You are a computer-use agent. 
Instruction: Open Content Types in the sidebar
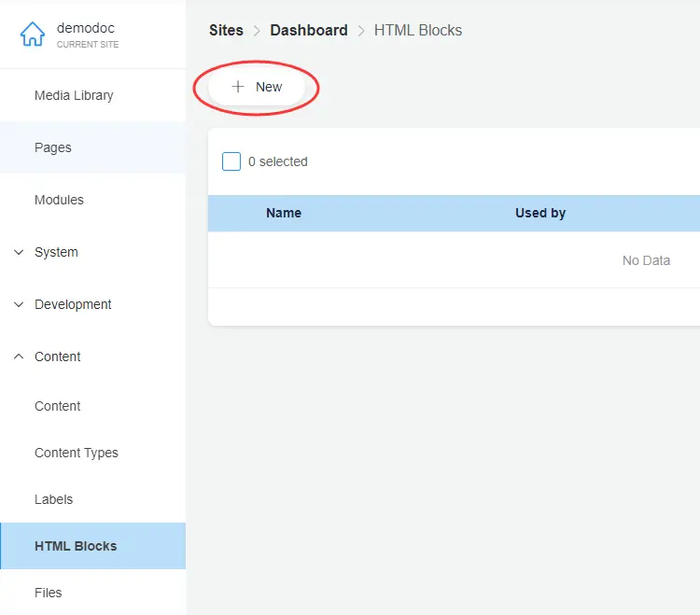pyautogui.click(x=77, y=453)
